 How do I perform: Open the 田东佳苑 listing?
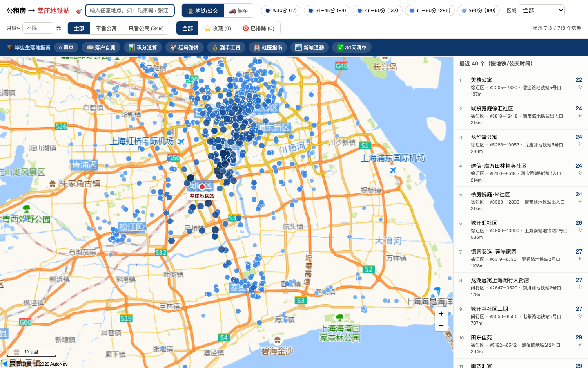click(x=521, y=344)
